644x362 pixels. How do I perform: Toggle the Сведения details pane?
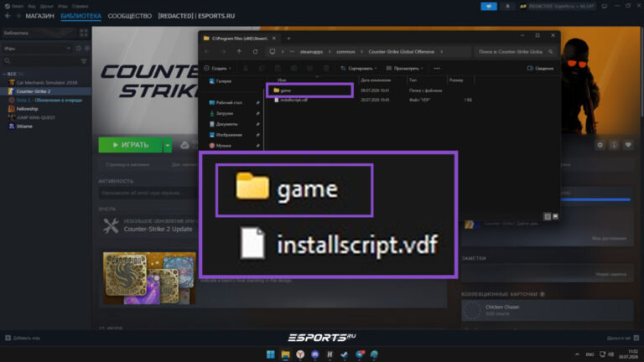point(541,68)
